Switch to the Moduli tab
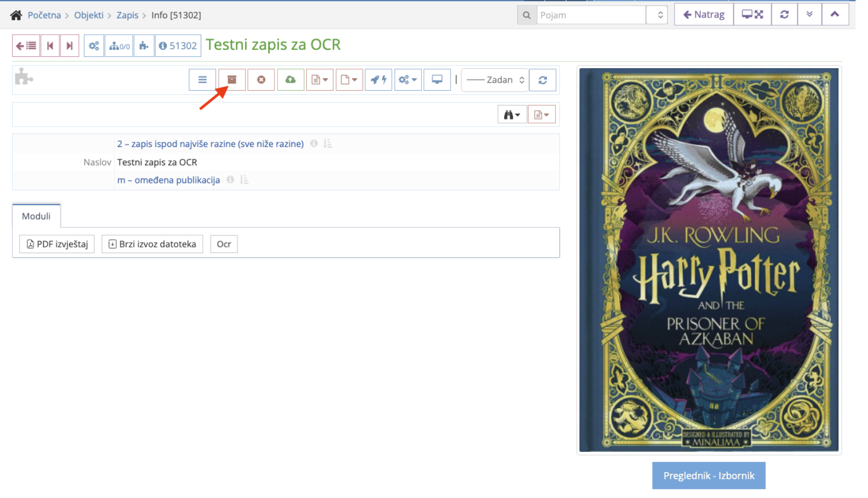 click(x=36, y=216)
